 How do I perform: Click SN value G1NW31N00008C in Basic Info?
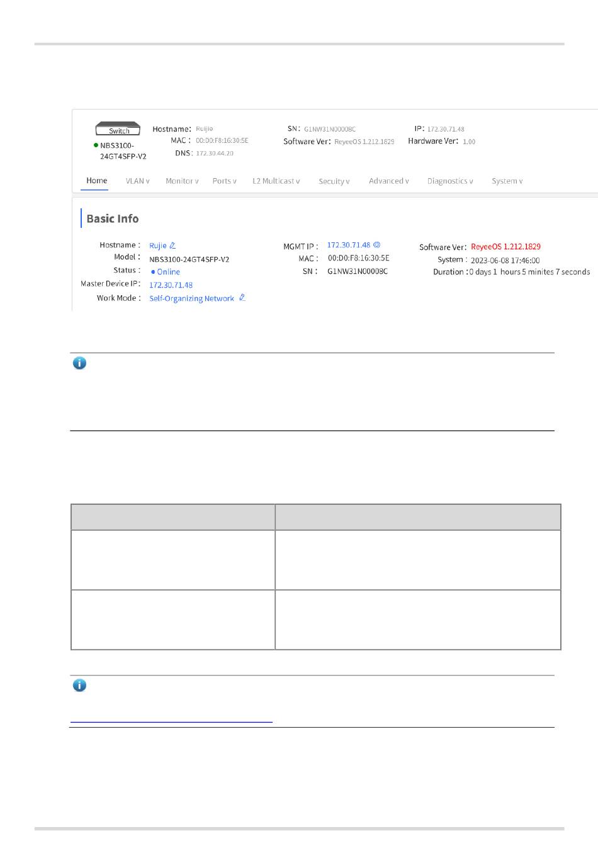coord(358,271)
